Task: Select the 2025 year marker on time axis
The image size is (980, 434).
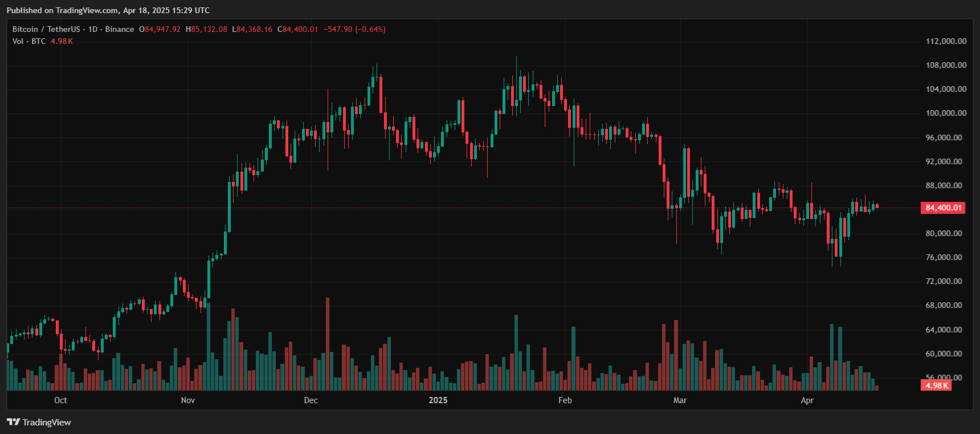Action: pos(438,400)
